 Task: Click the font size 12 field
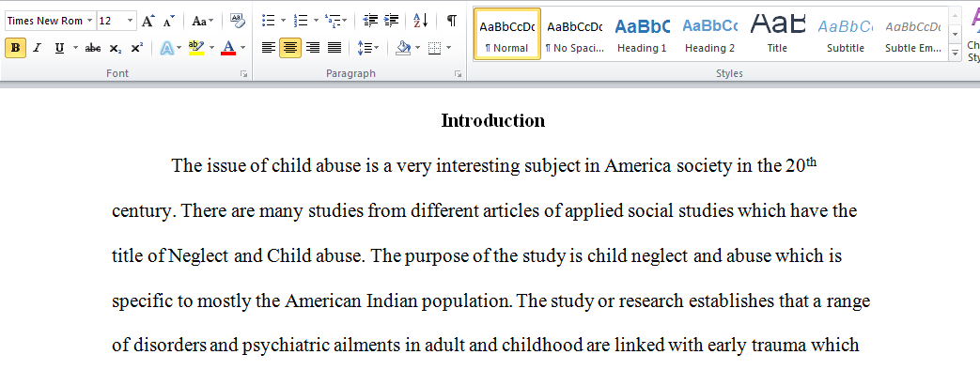[111, 22]
